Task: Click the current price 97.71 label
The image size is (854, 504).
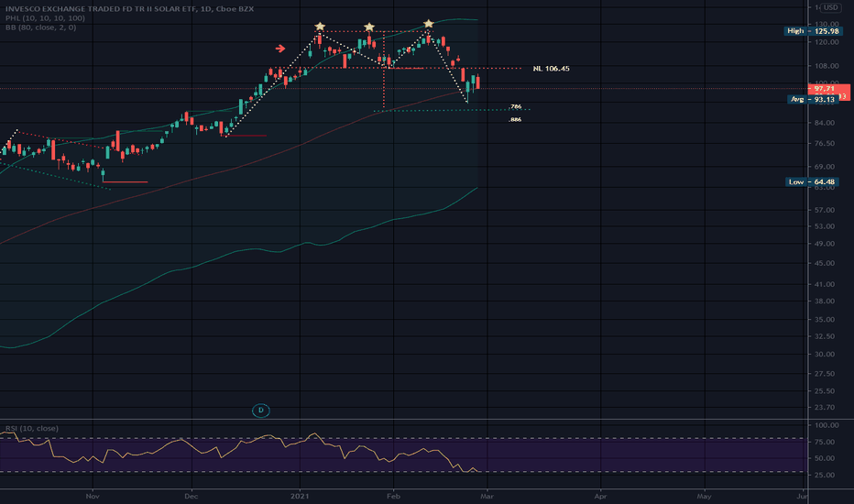Action: tap(825, 88)
